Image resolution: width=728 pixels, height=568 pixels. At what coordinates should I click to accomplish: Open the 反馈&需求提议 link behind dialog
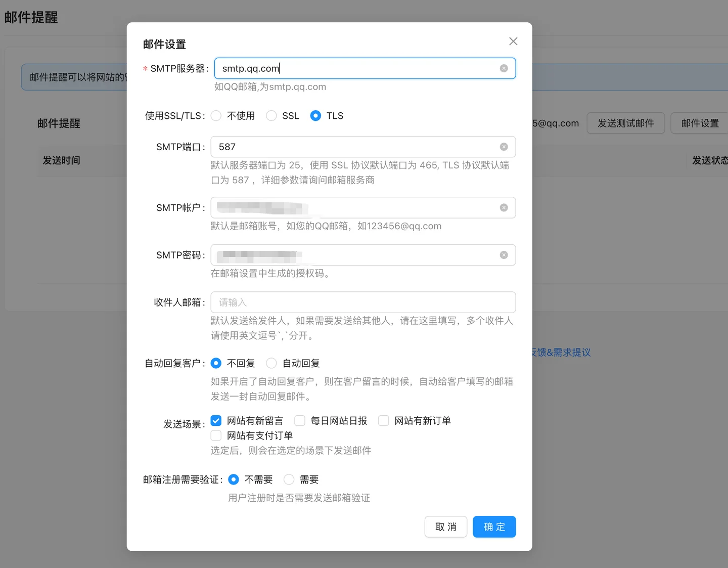point(561,353)
